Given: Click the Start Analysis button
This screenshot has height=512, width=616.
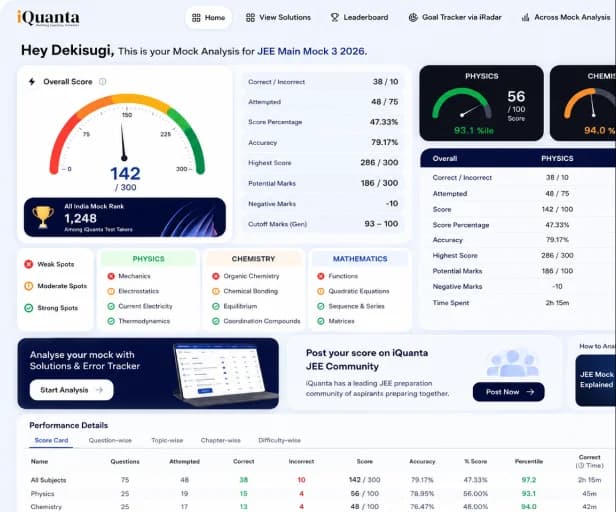Looking at the screenshot, I should click(72, 390).
